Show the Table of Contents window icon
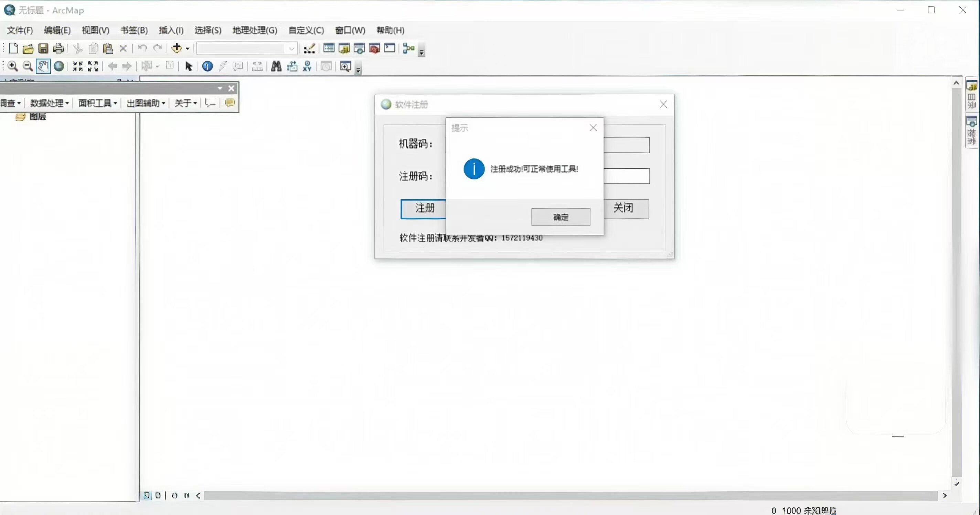 [329, 48]
